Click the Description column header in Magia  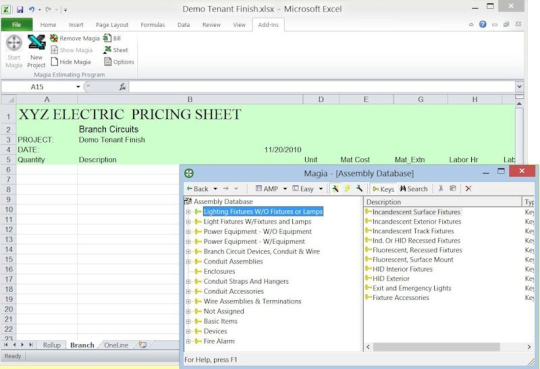(x=443, y=202)
